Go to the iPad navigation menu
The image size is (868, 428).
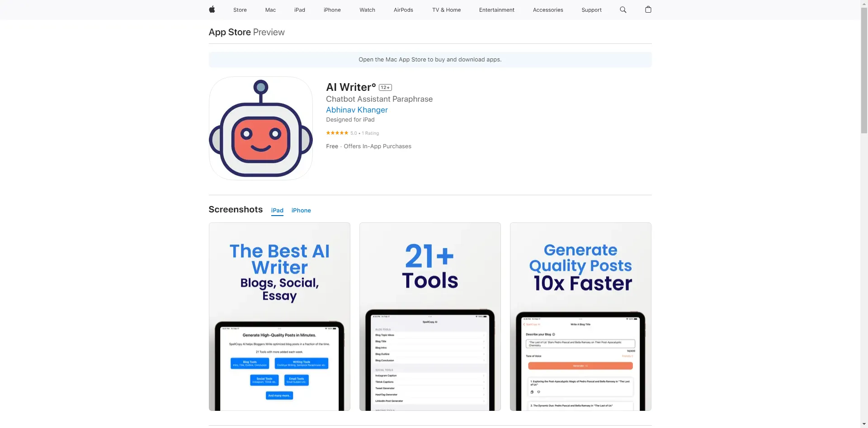[299, 10]
